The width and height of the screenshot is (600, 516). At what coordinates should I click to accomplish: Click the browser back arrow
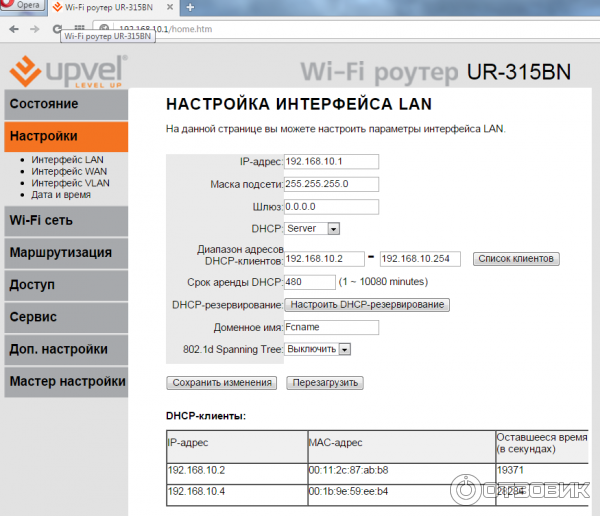point(14,29)
